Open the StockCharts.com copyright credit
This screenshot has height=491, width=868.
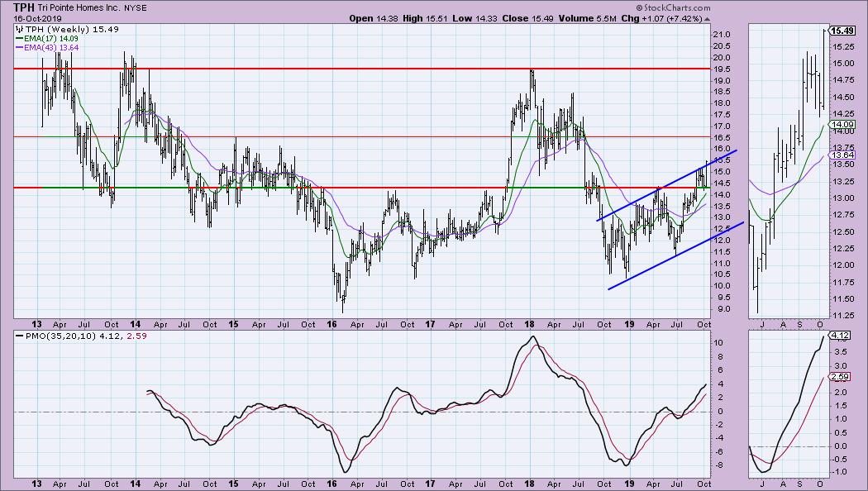673,7
